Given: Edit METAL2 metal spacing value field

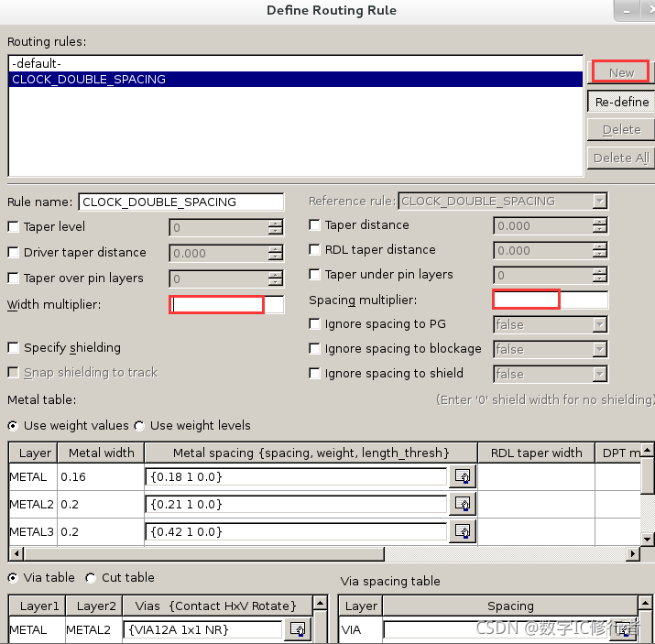Looking at the screenshot, I should tap(296, 504).
